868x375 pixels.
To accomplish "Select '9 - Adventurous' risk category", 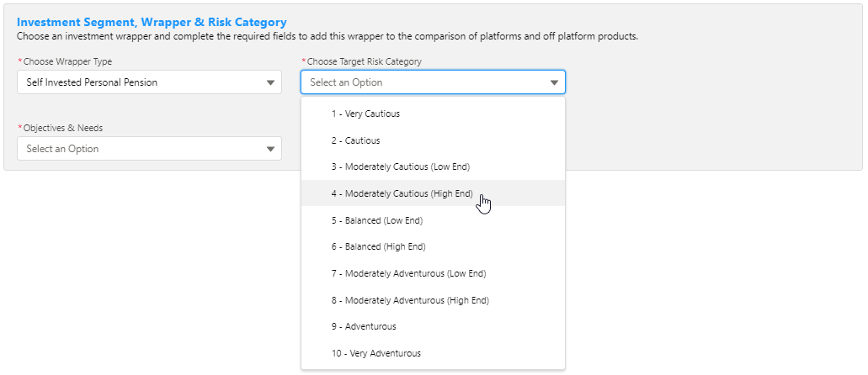I will pos(363,326).
